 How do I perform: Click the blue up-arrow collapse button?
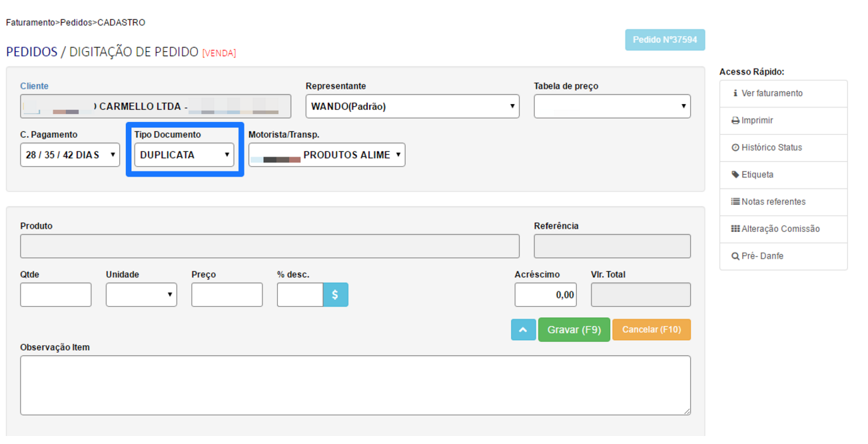[523, 329]
